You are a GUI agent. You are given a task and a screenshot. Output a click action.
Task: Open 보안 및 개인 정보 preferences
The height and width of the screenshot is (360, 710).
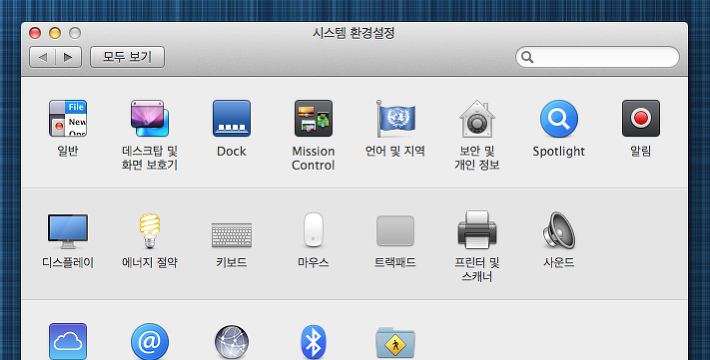click(x=477, y=119)
